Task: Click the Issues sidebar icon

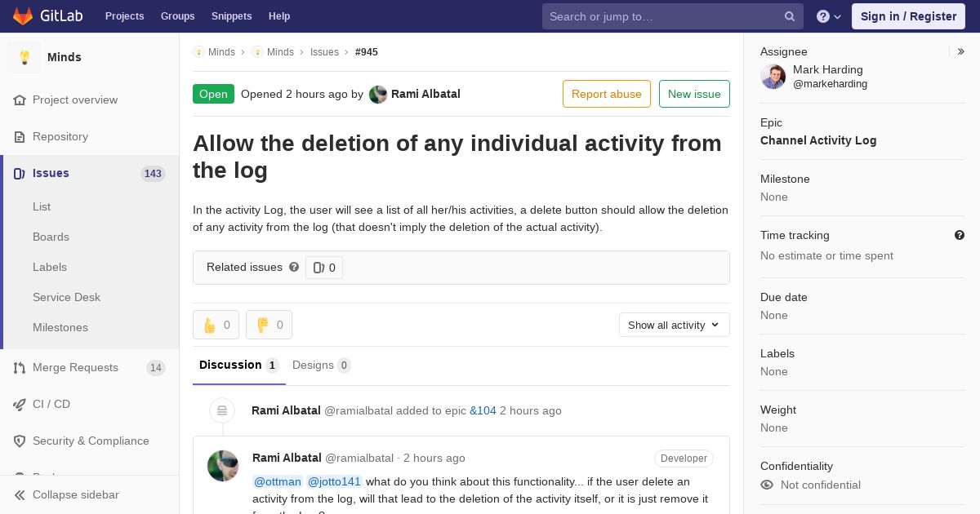Action: tap(20, 174)
